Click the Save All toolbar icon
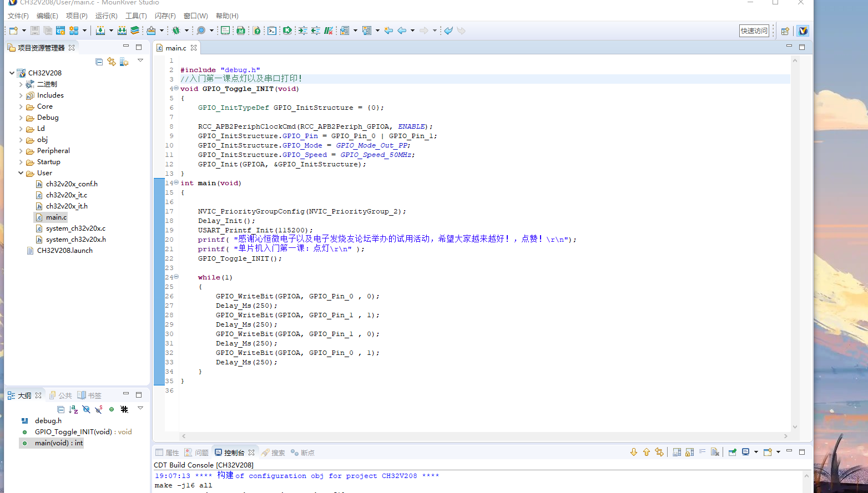Viewport: 868px width, 493px height. (48, 31)
